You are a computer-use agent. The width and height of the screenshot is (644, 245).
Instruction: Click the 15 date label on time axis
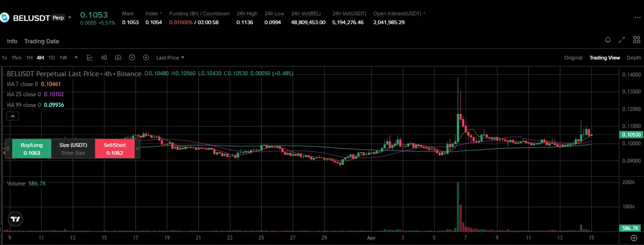(591, 238)
